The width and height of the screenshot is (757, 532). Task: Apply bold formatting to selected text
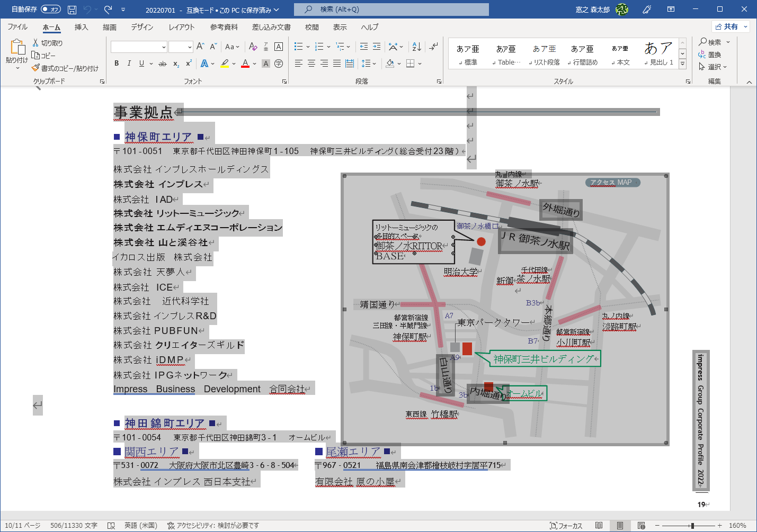pos(116,62)
